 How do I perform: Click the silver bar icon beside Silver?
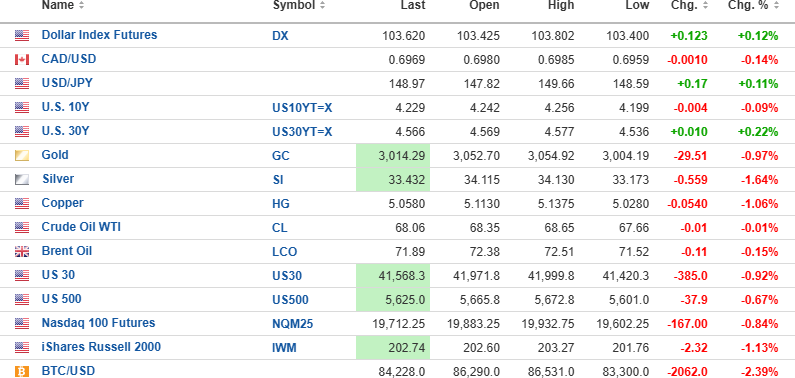(x=22, y=179)
